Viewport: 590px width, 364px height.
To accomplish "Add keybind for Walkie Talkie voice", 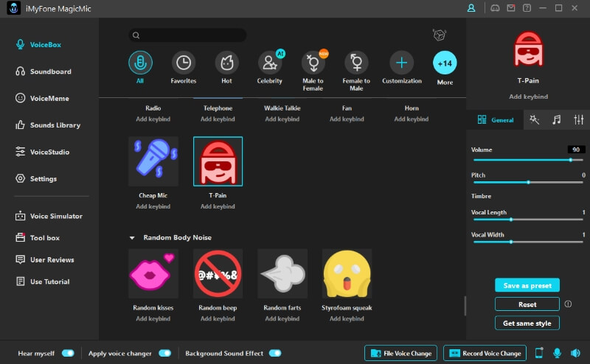I will tap(282, 119).
